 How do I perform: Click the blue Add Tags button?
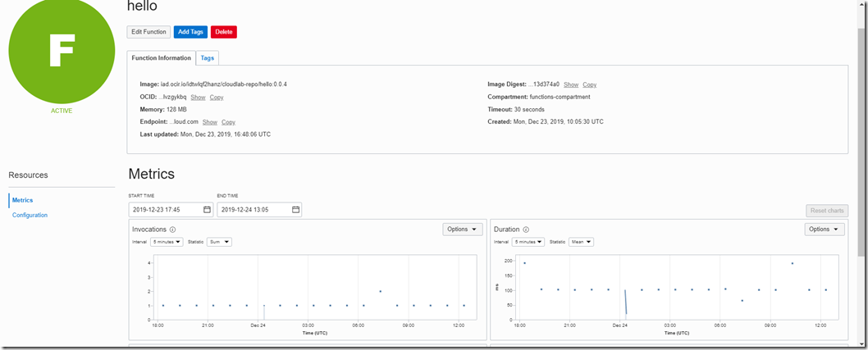[190, 32]
